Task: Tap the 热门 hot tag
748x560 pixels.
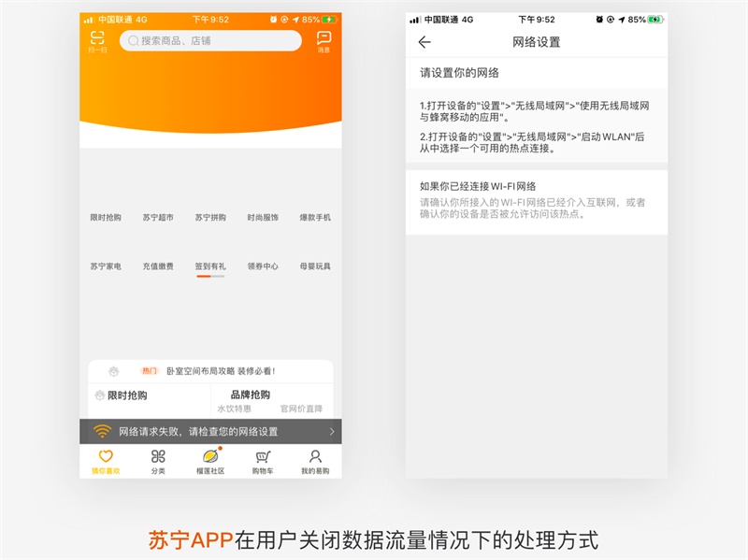Action: tap(150, 370)
